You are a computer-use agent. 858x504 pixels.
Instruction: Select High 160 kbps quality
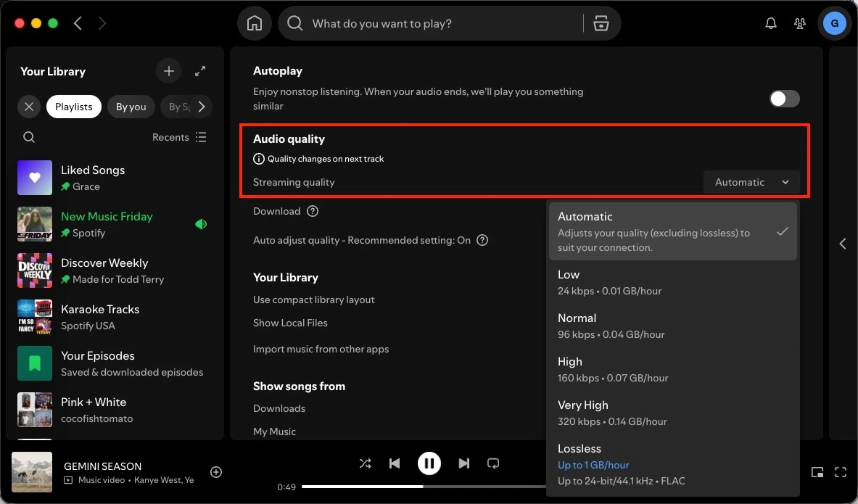click(672, 369)
